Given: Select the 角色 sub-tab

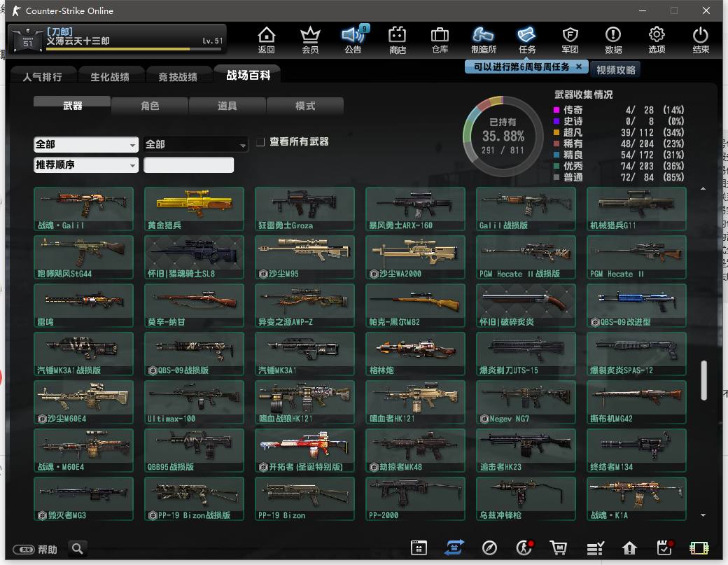Looking at the screenshot, I should click(x=150, y=106).
